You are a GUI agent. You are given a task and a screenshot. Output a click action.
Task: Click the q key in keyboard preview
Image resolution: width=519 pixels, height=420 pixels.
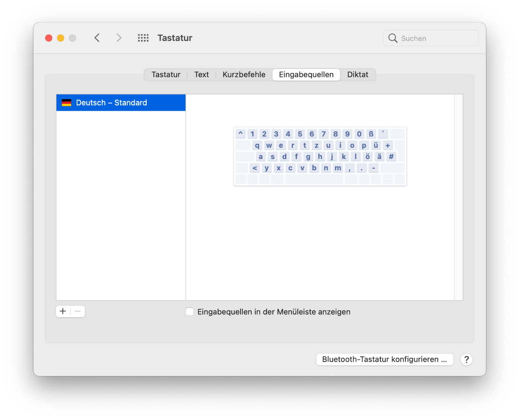click(x=257, y=145)
